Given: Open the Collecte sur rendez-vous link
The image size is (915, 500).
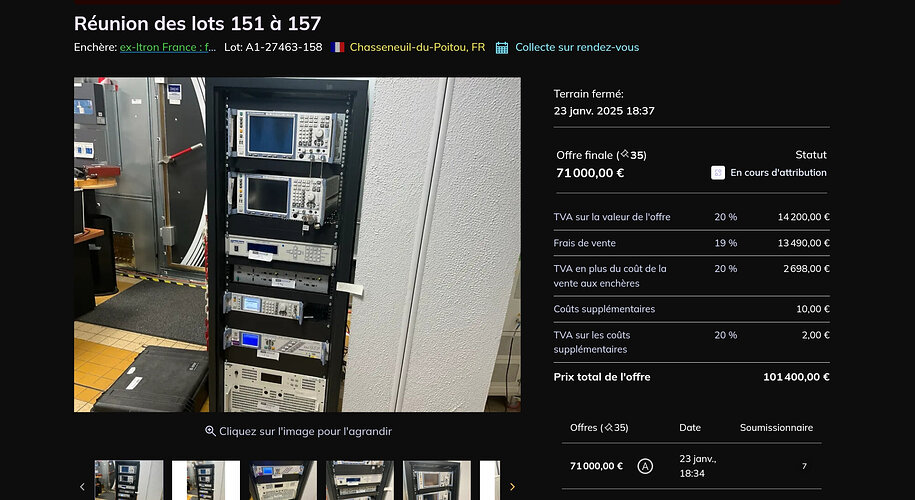Looking at the screenshot, I should [x=577, y=47].
